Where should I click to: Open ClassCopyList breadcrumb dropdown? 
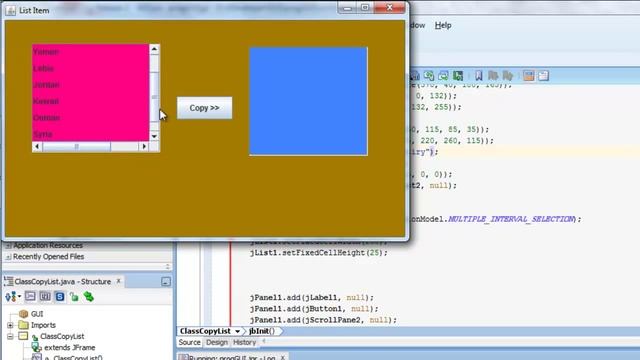[237, 331]
